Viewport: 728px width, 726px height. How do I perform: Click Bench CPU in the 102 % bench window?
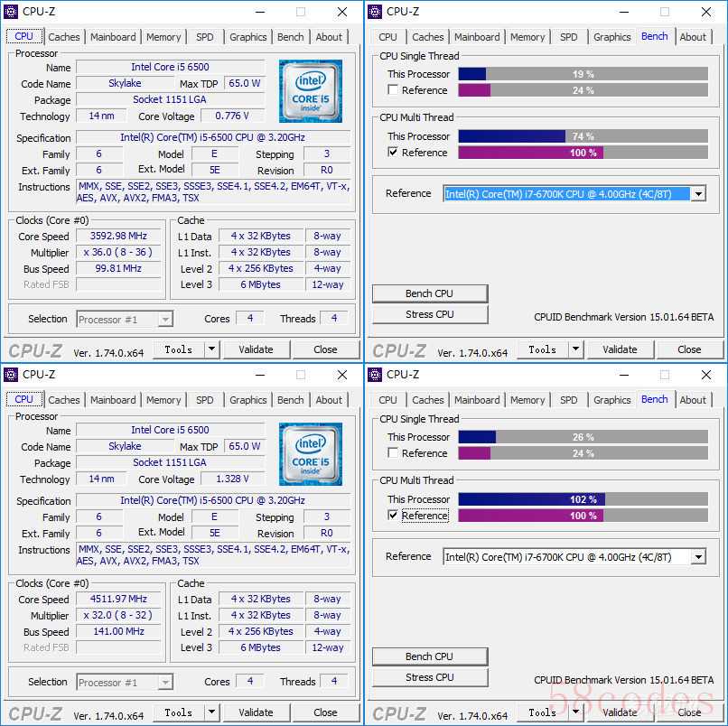tap(430, 656)
